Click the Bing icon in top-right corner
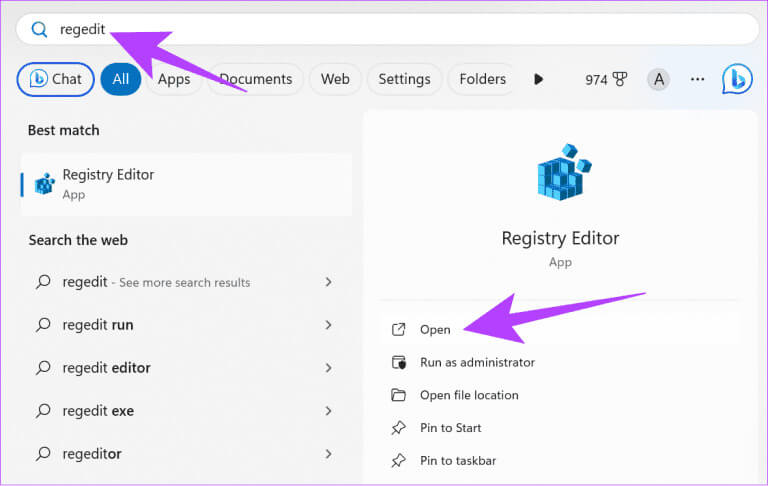 tap(737, 79)
